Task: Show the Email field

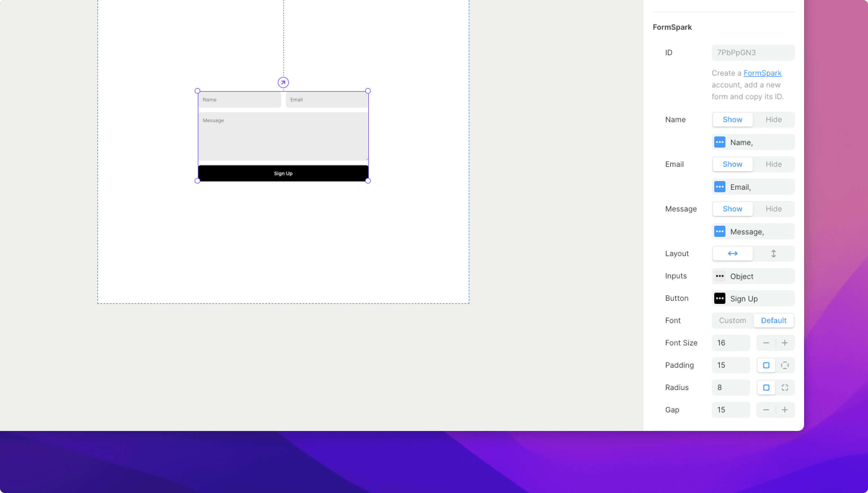Action: click(x=732, y=164)
